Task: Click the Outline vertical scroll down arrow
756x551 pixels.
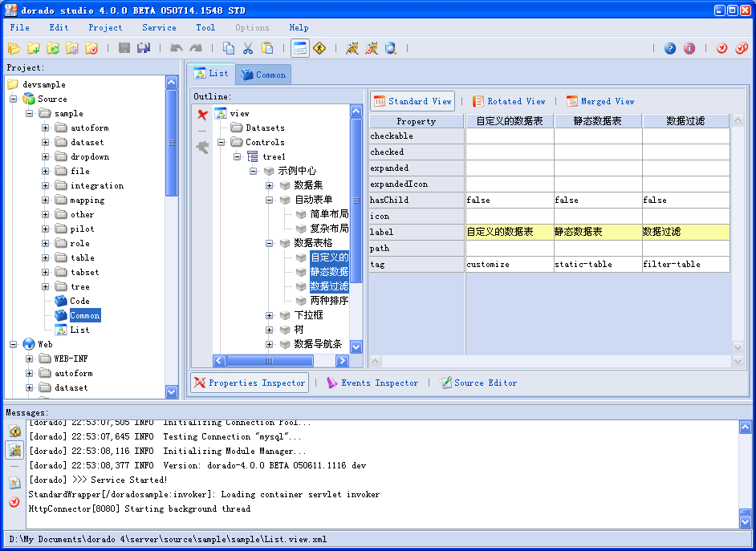Action: [x=356, y=346]
